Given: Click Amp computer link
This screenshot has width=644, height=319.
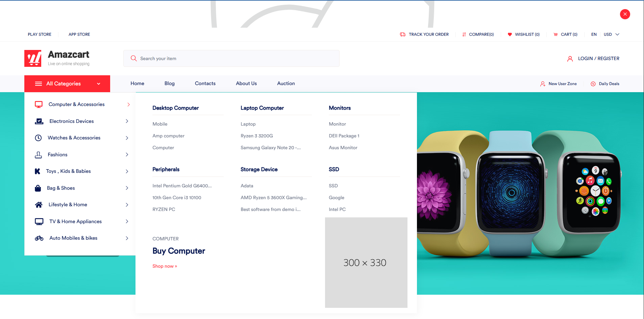Looking at the screenshot, I should pos(168,136).
